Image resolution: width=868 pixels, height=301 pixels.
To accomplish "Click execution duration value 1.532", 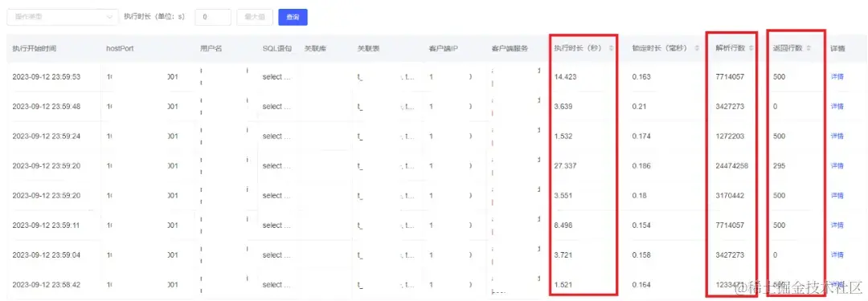I will [x=563, y=136].
